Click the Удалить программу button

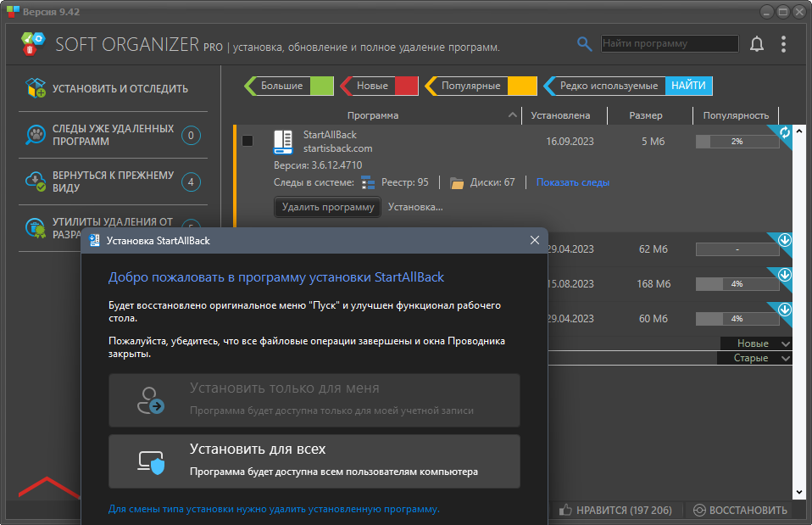click(327, 207)
